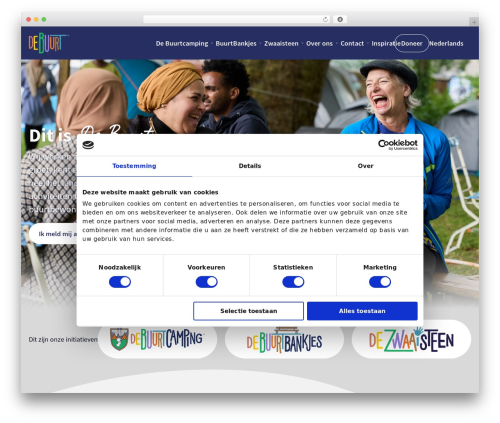The image size is (500, 423).
Task: Click the round cookie icon in dialog
Action: click(x=88, y=145)
